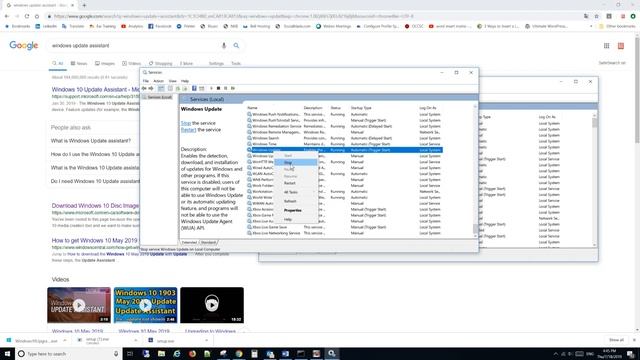Open Windows 10 Update Assistant search result
This screenshot has width=640, height=360.
pos(96,89)
